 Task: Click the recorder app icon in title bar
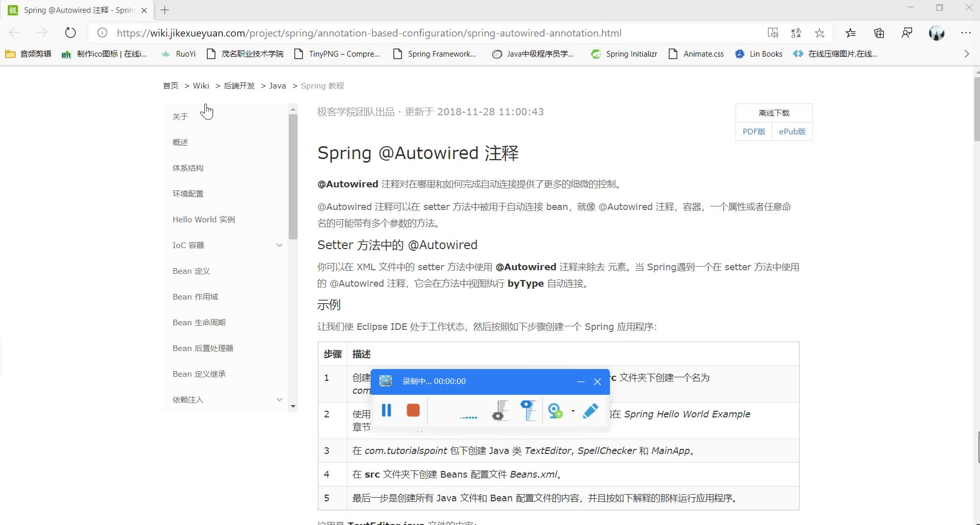pyautogui.click(x=386, y=381)
